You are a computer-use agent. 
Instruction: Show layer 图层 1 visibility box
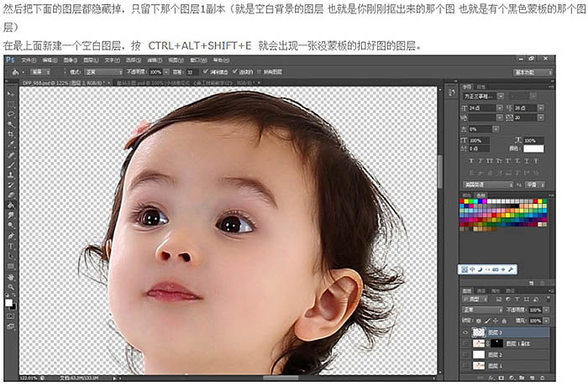point(465,365)
